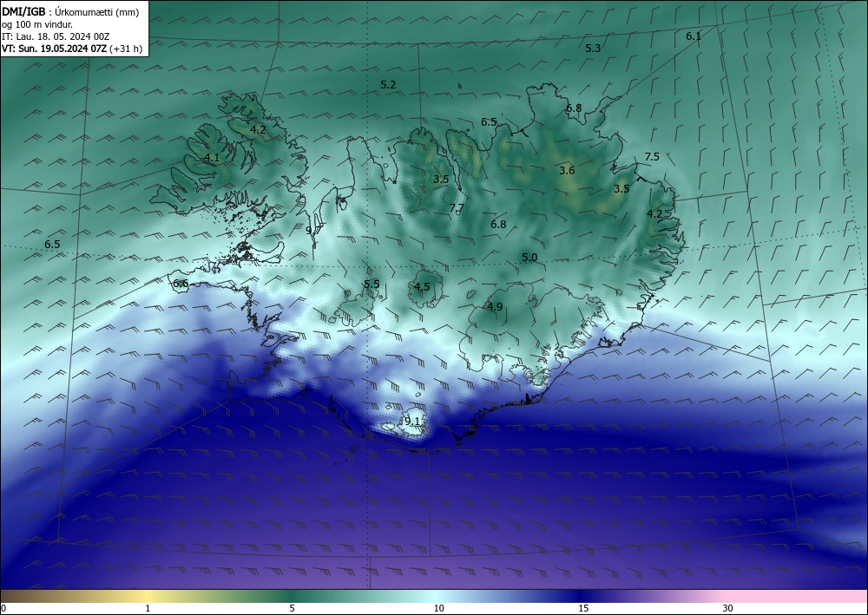This screenshot has width=868, height=615.
Task: Click the 4.1 value in the Westfjords
Action: [212, 158]
